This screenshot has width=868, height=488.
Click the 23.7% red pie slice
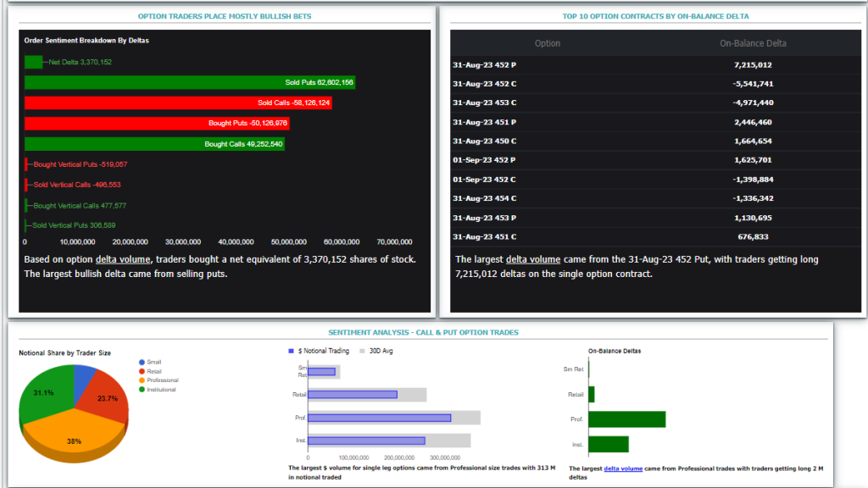[105, 397]
